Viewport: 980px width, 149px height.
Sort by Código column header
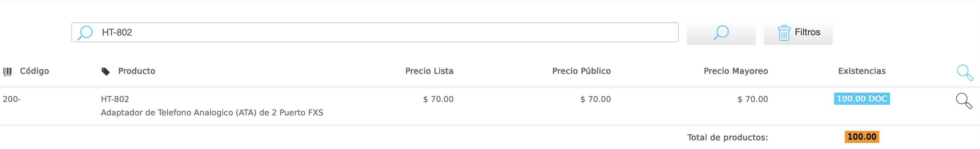[34, 71]
